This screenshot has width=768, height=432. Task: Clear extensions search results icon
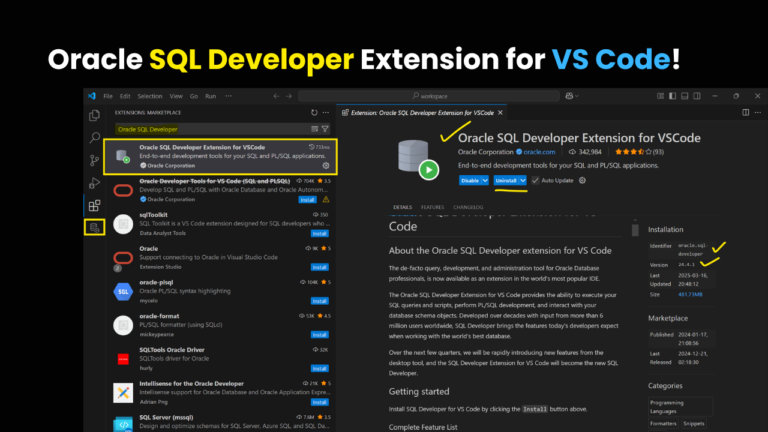pyautogui.click(x=314, y=129)
